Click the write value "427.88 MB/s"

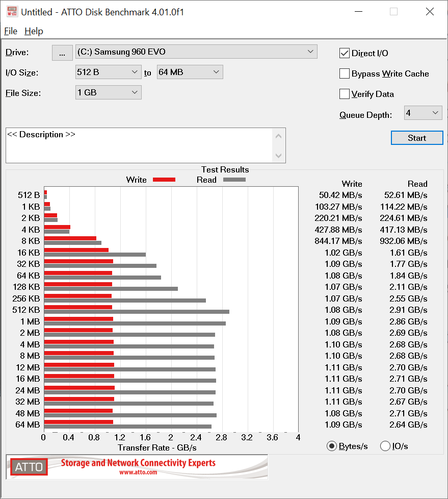point(338,230)
